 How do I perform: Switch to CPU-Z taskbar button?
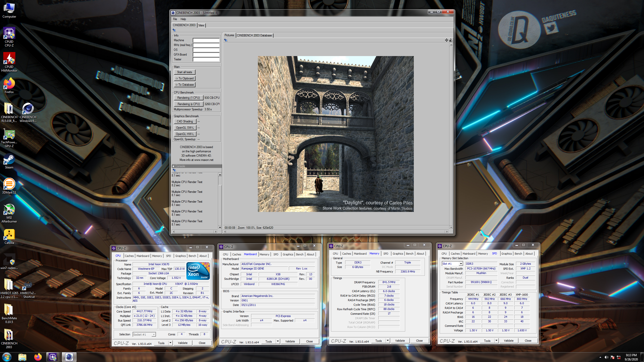[x=53, y=357]
